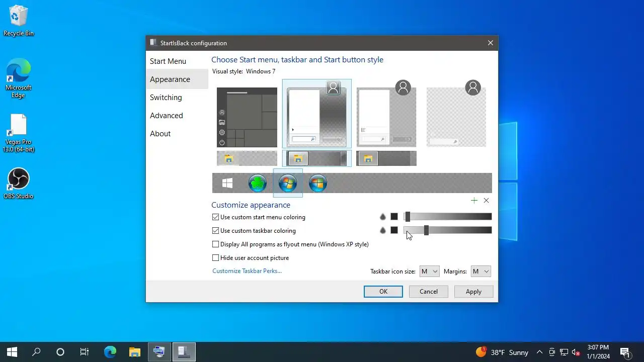
Task: Open the About section
Action: pyautogui.click(x=177, y=134)
